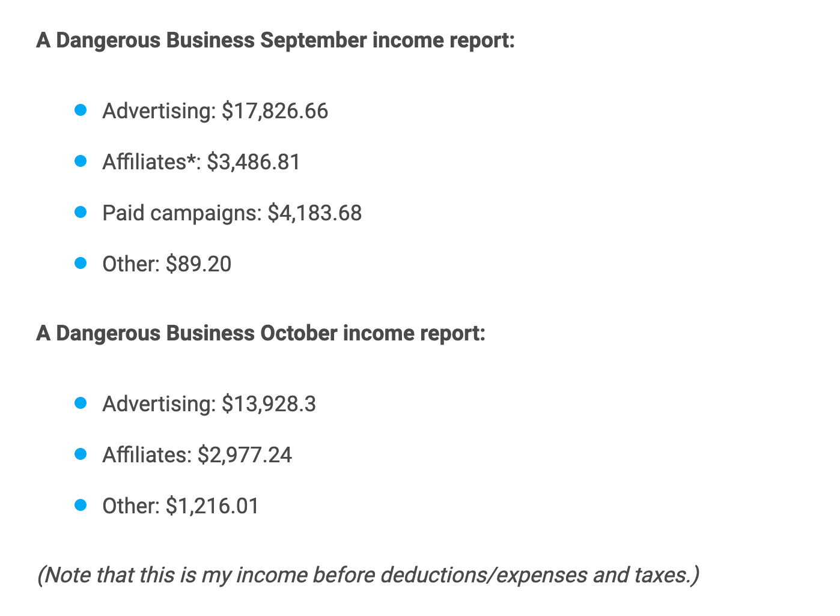Click the blue bullet beside Affiliates* $3,486.81
Screen dimensions: 840x616
coord(81,162)
